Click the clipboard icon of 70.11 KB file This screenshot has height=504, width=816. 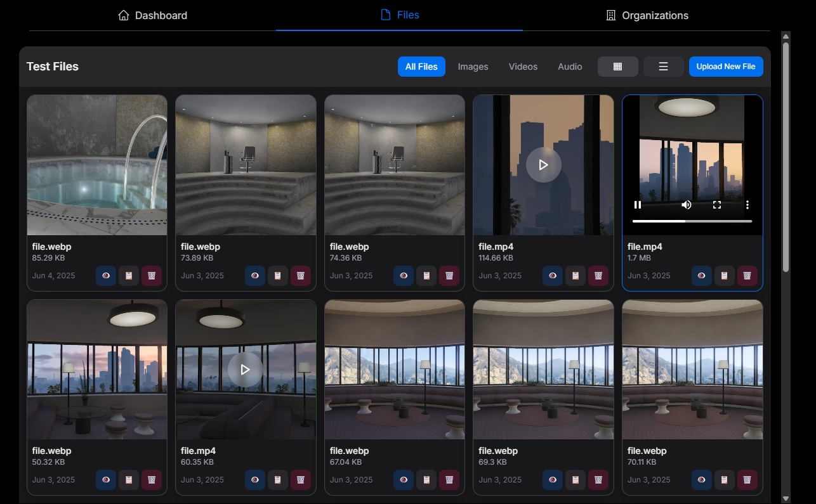(724, 480)
